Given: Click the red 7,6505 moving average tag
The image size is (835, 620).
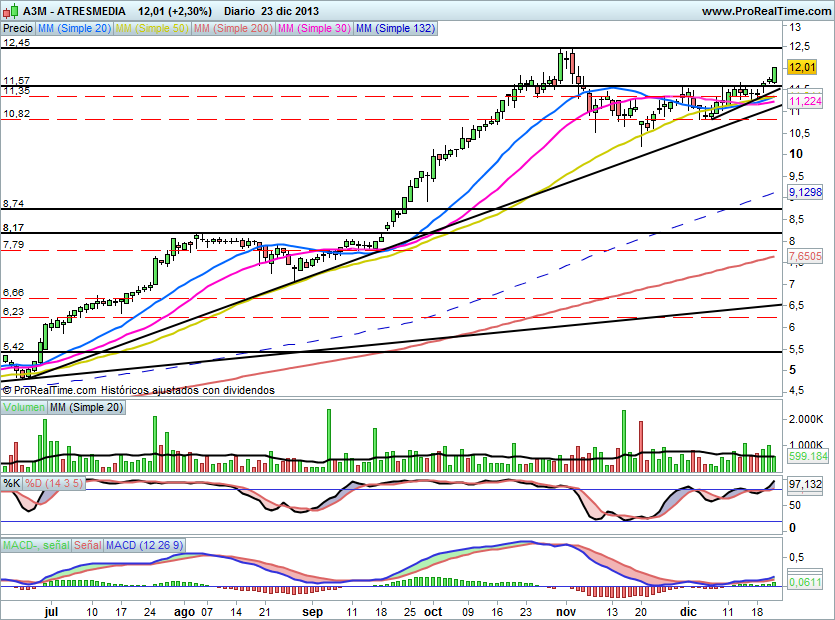Looking at the screenshot, I should tap(805, 256).
